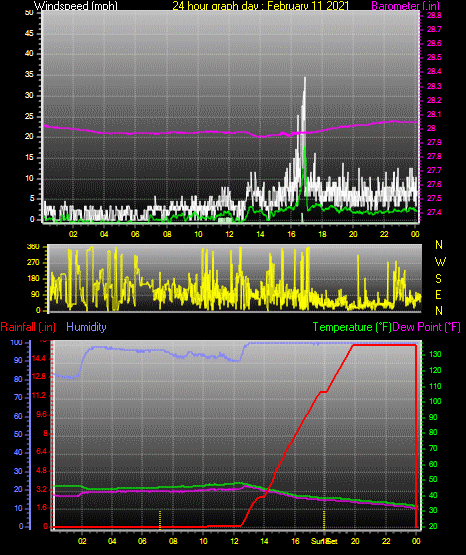This screenshot has height=555, width=466.
Task: Click the 14.4 rainfall axis value
Action: pyautogui.click(x=39, y=359)
